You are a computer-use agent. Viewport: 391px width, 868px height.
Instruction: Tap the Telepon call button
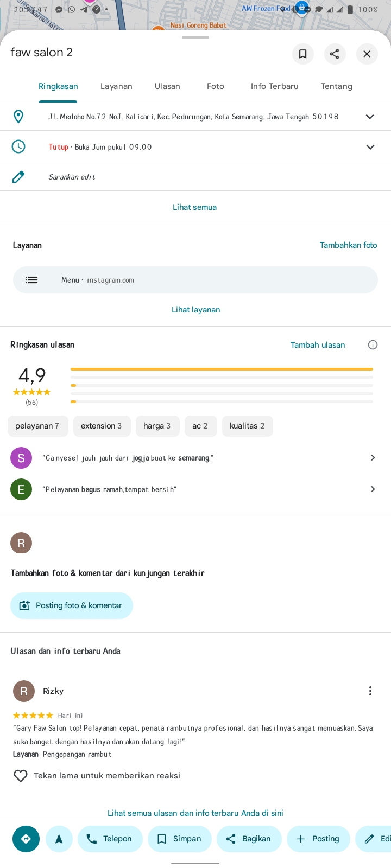(110, 839)
